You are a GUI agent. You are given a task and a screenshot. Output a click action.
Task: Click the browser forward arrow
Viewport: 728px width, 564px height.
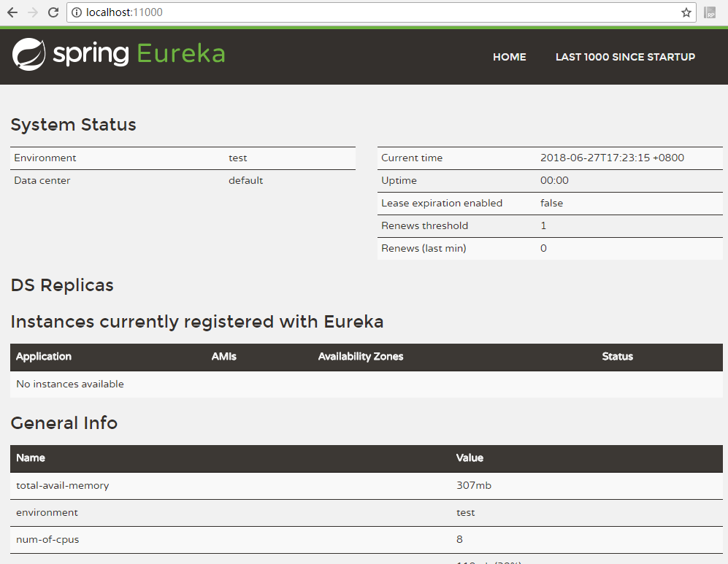point(33,12)
